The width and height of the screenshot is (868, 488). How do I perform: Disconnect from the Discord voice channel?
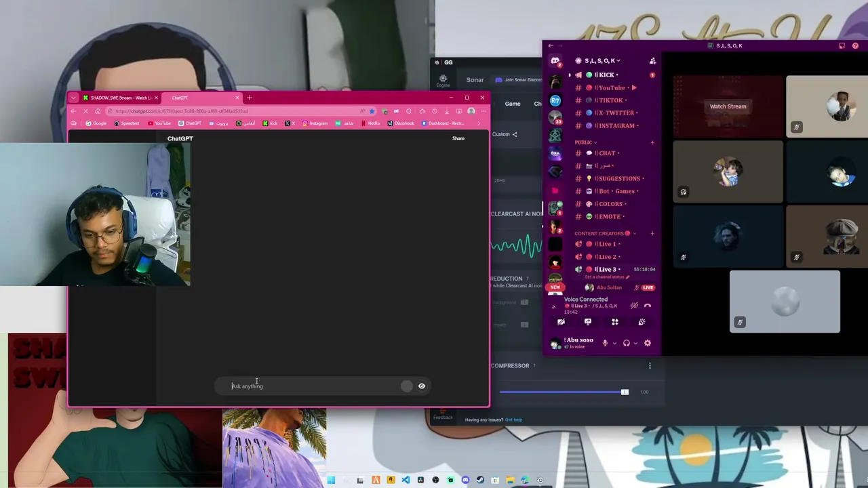[x=647, y=306]
